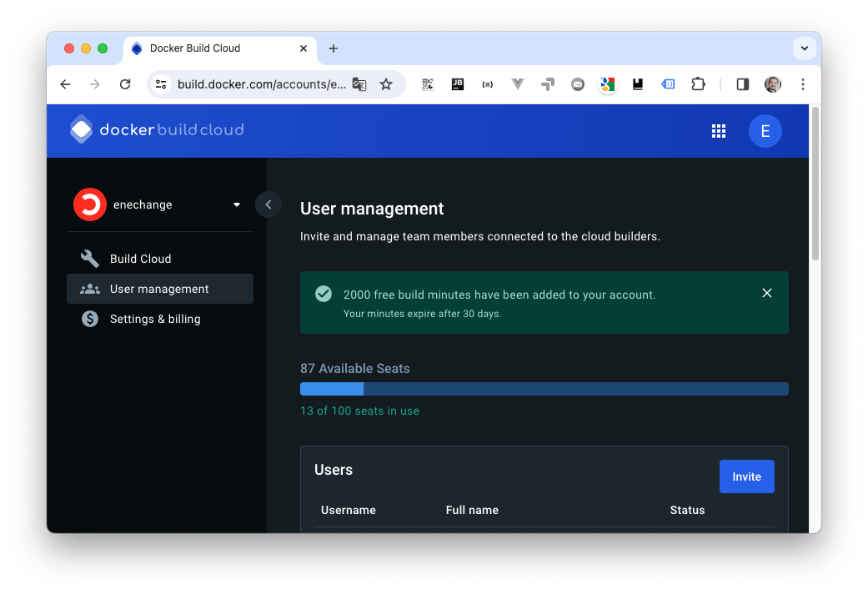
Task: Click the enechange organization logo
Action: coord(90,204)
